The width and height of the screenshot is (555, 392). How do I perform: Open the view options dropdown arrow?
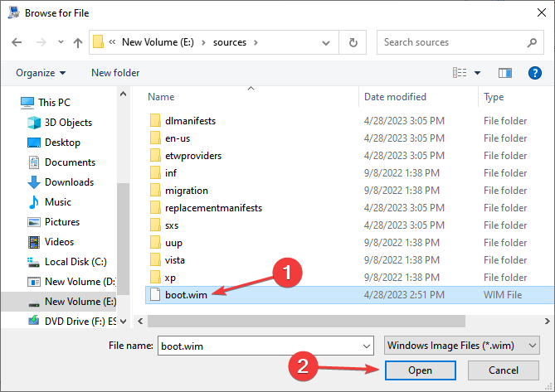click(477, 73)
